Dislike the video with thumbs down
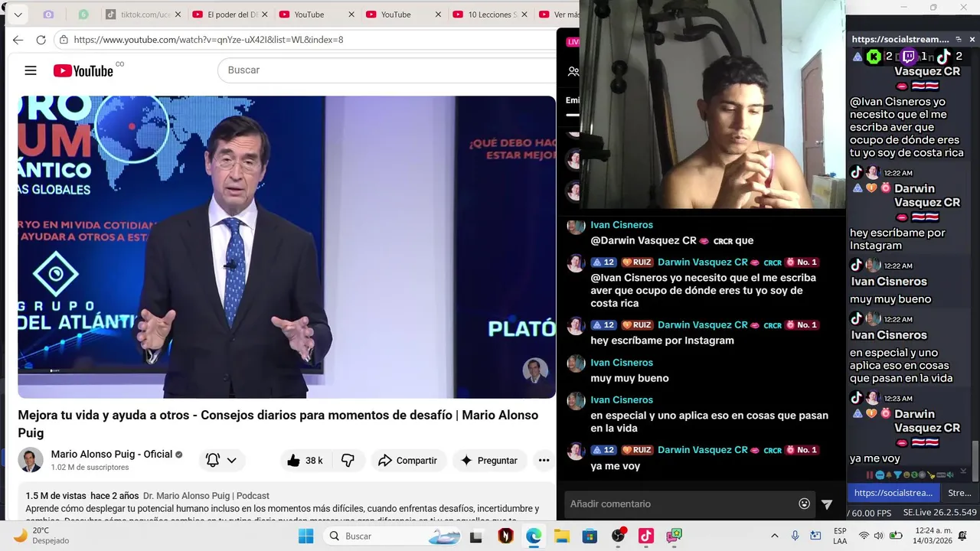 coord(348,461)
